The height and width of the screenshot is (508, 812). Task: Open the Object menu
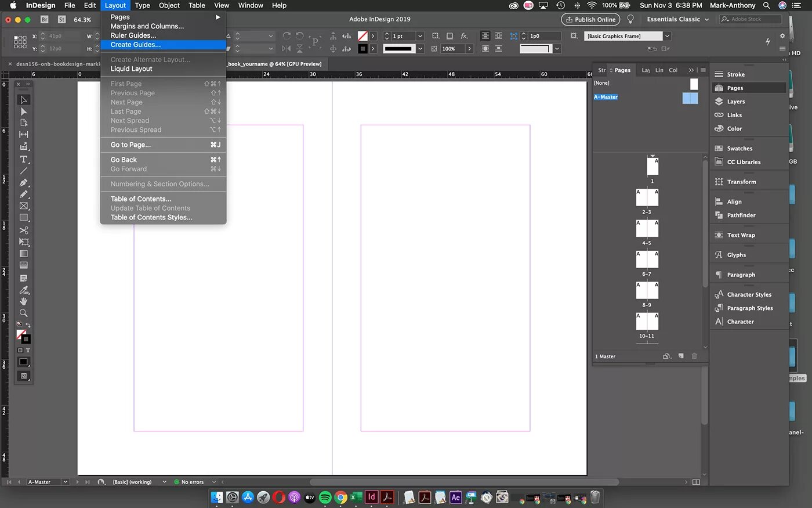[169, 5]
